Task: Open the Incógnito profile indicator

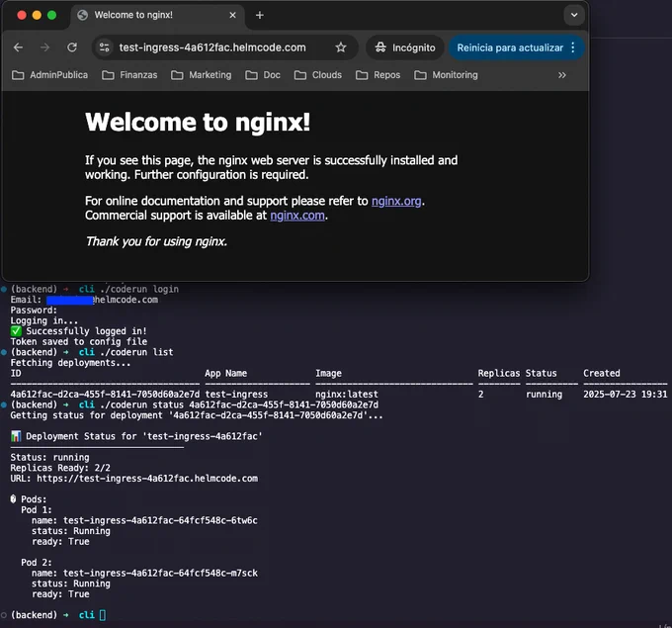Action: pyautogui.click(x=405, y=47)
